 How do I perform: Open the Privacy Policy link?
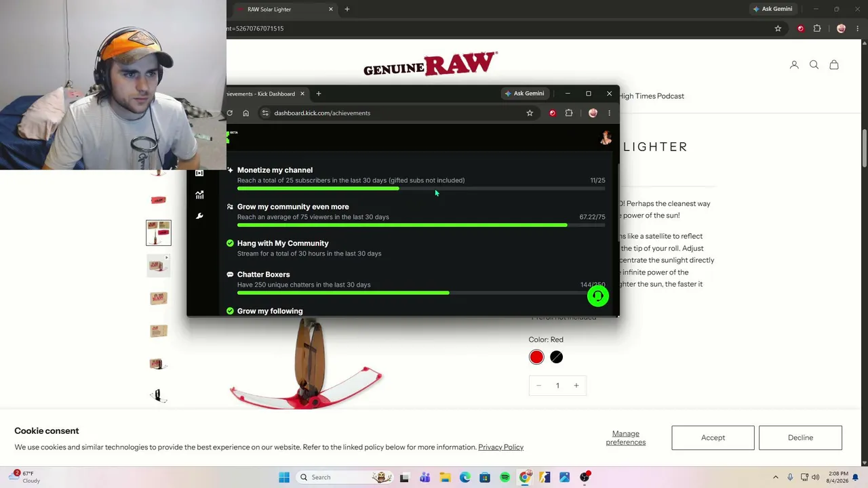(x=500, y=447)
